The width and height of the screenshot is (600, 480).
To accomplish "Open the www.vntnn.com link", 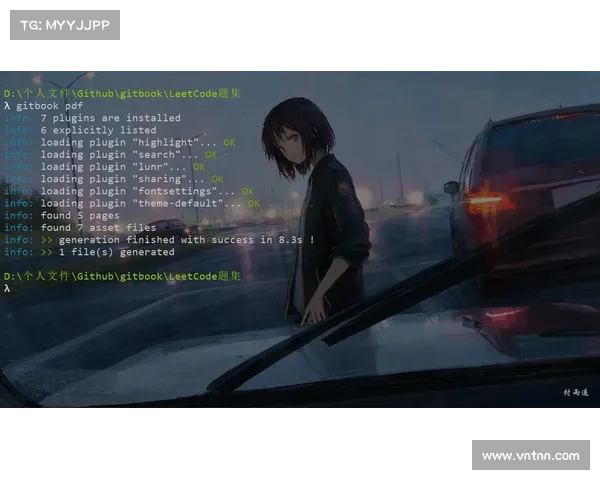I will coord(530,456).
